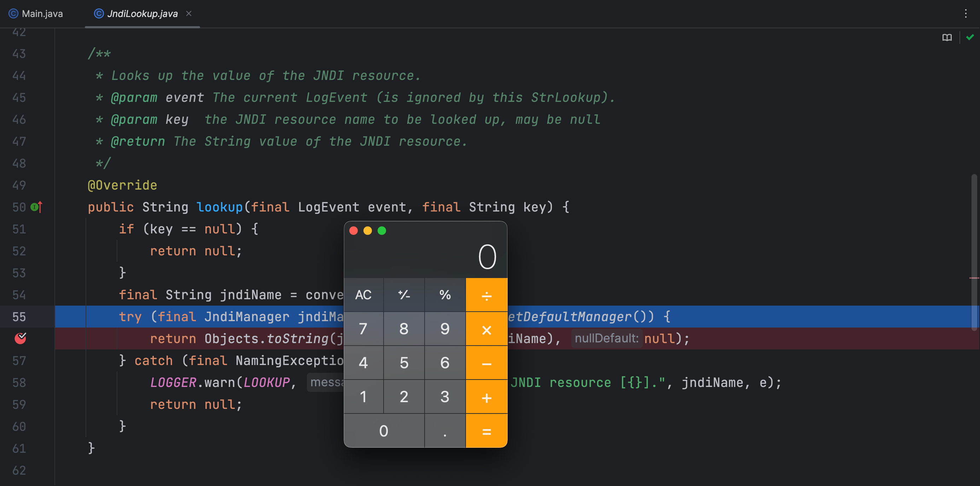Click the '@param event' Javadoc line

pyautogui.click(x=355, y=97)
